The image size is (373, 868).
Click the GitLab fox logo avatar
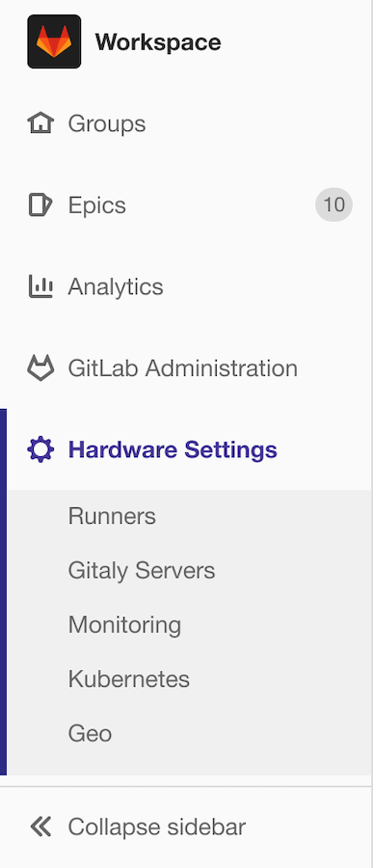[54, 41]
